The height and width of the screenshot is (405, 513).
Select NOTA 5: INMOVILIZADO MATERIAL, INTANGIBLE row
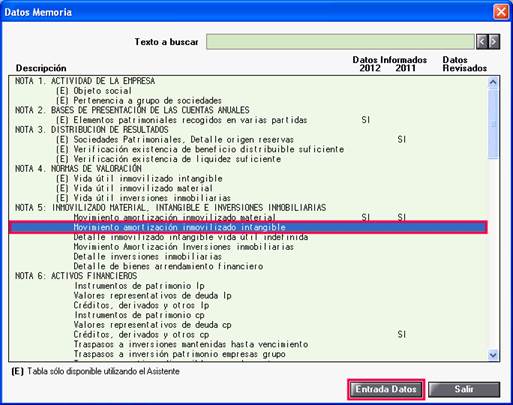coord(248,208)
